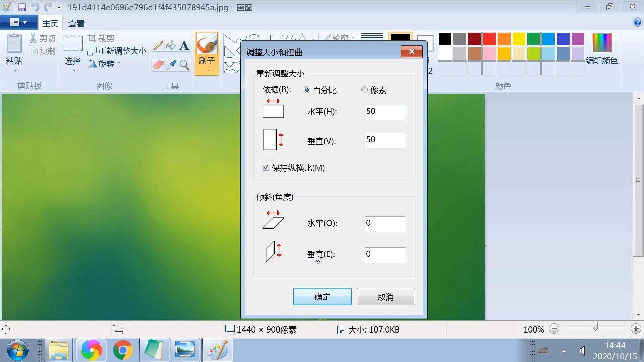Screen dimensions: 644x362
Task: Select the 百分比 radio button
Action: pos(307,90)
